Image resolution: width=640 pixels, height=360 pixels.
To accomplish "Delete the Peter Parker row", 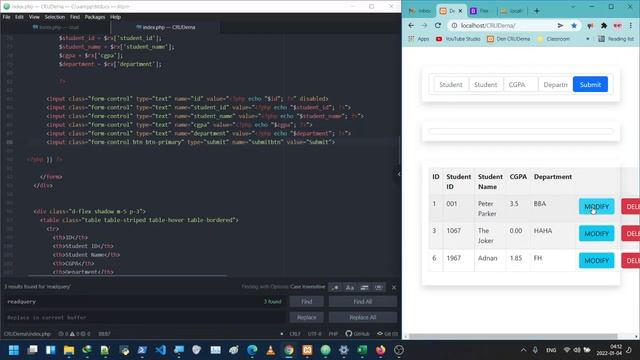I will (631, 207).
